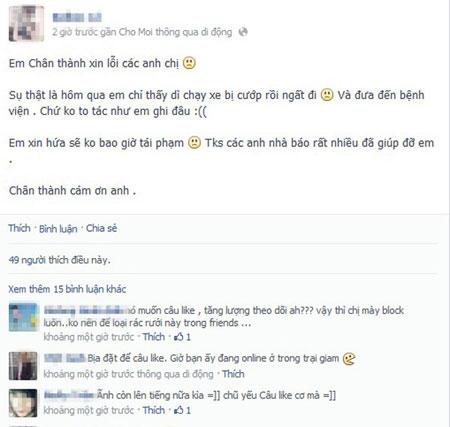
Task: Click Thích under the third comment
Action: point(154,410)
